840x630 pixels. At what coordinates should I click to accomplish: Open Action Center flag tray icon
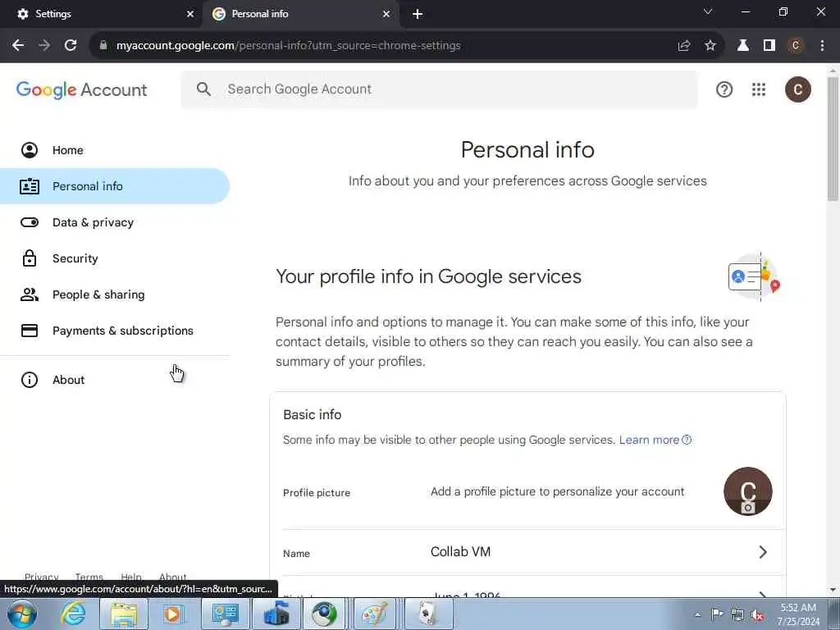[x=717, y=614]
